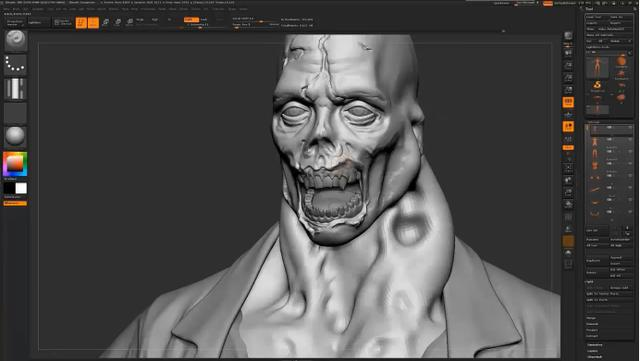
Task: Open the Alpha menu
Action: click(x=7, y=9)
